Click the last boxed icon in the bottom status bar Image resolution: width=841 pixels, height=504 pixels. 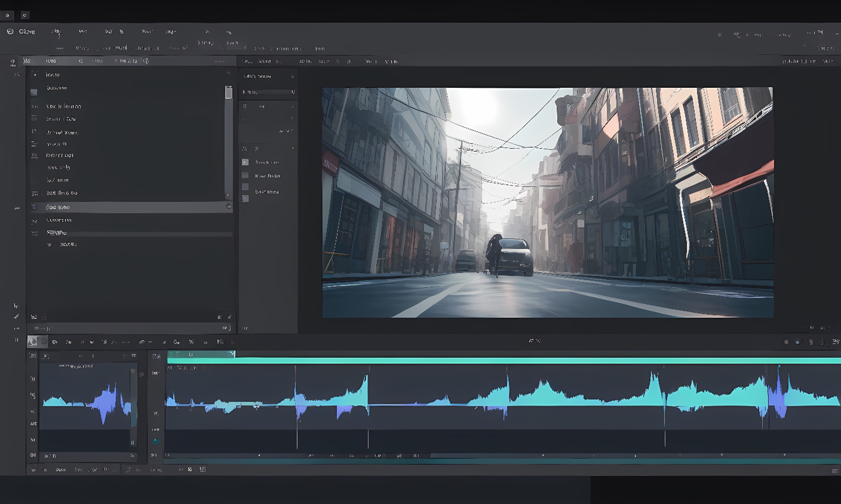click(202, 469)
